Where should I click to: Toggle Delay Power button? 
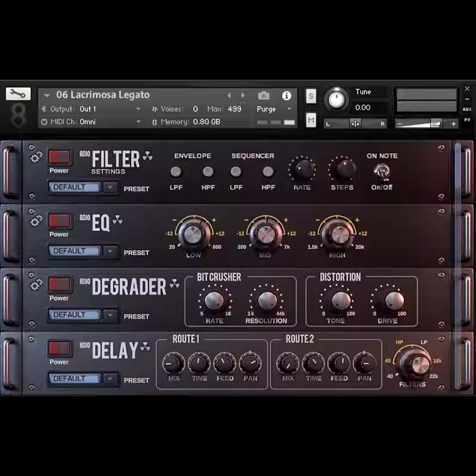coord(59,348)
